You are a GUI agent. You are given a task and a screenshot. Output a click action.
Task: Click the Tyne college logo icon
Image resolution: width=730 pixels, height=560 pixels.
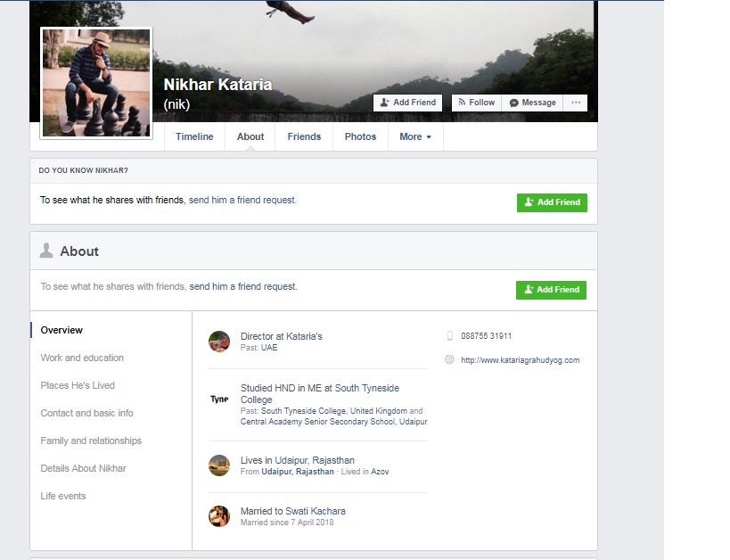219,399
